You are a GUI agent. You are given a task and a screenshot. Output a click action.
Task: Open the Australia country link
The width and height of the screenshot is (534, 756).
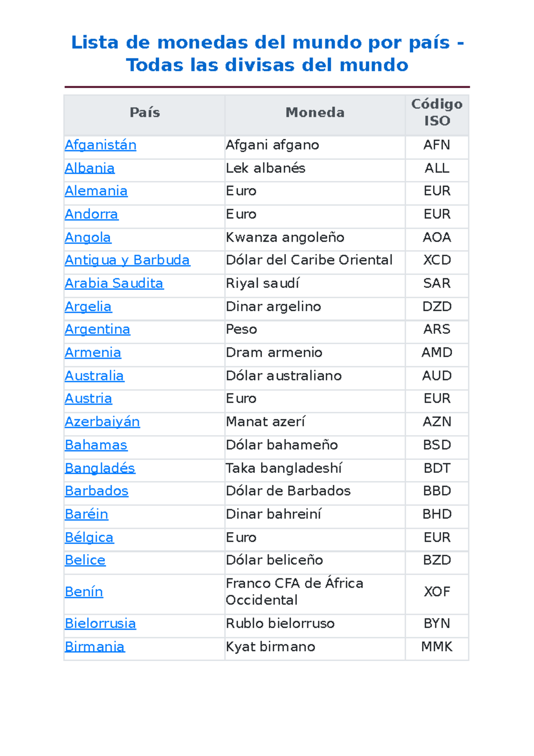94,376
